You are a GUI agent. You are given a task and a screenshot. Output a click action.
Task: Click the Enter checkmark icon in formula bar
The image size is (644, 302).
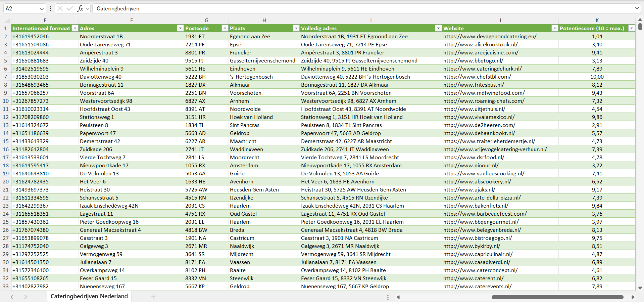click(x=70, y=8)
